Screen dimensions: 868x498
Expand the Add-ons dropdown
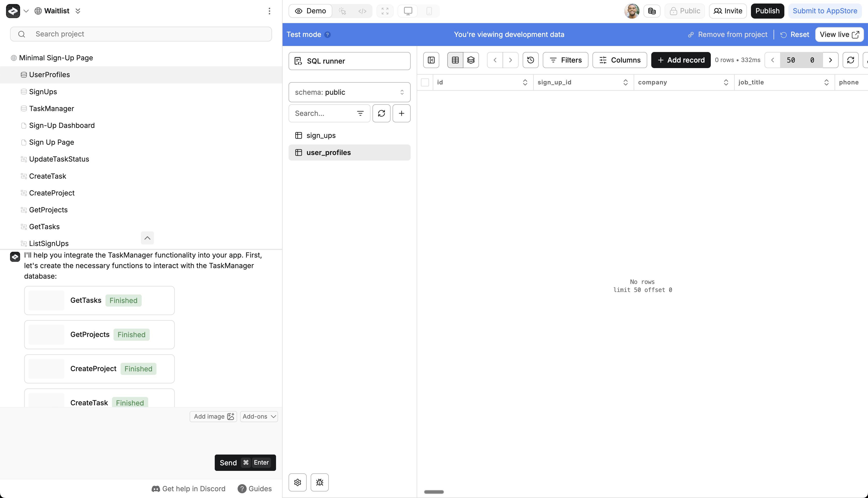[259, 417]
